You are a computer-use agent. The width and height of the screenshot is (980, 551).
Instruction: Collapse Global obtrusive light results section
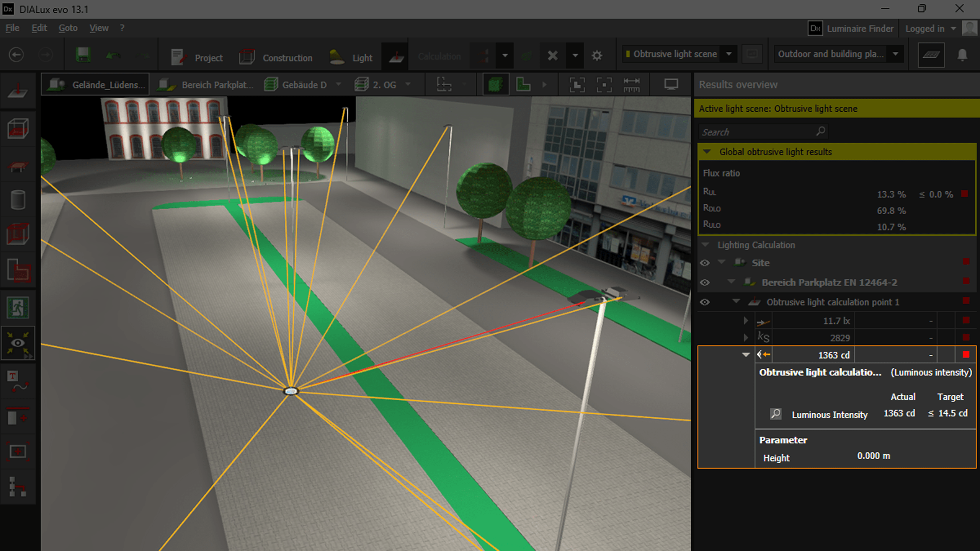pos(707,152)
